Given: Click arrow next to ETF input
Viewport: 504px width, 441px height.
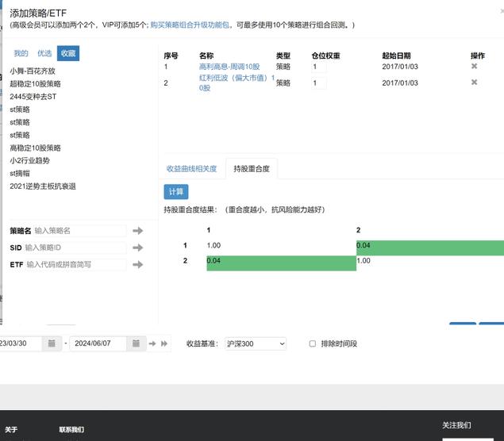Looking at the screenshot, I should pos(138,264).
